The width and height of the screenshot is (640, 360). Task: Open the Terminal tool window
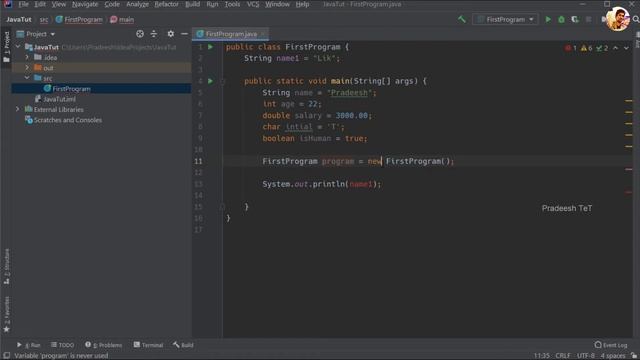(x=148, y=345)
